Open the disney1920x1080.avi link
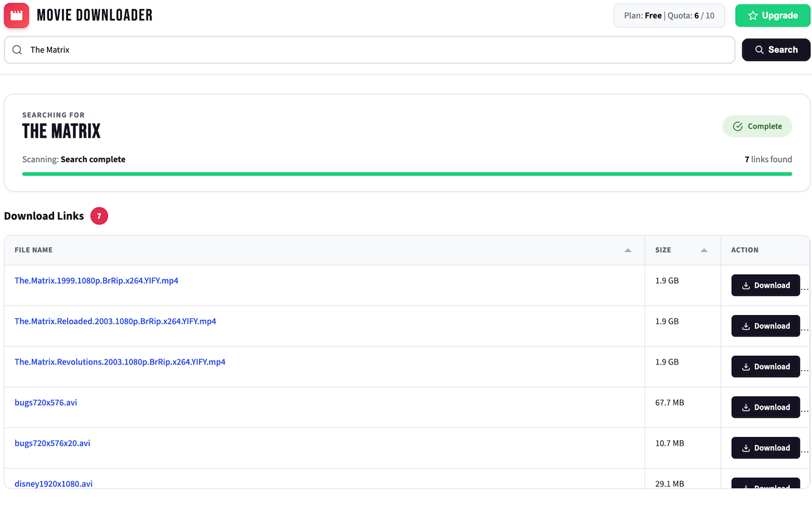 [x=53, y=484]
